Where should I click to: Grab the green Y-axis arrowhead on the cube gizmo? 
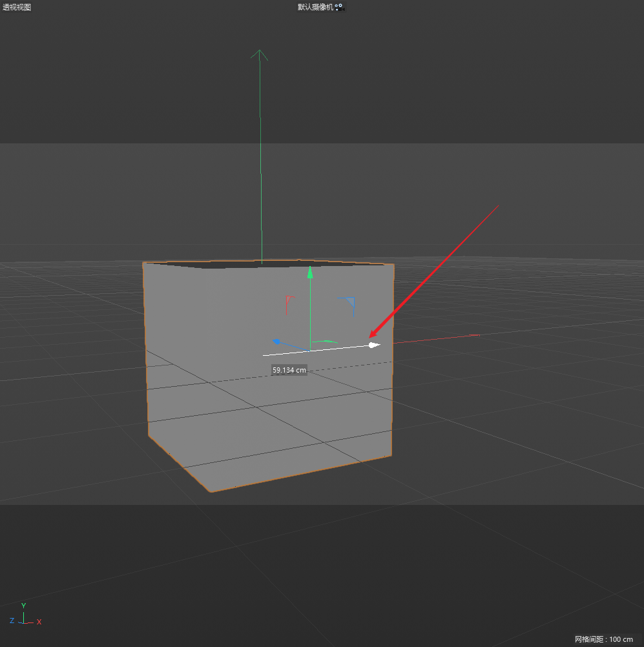(310, 272)
